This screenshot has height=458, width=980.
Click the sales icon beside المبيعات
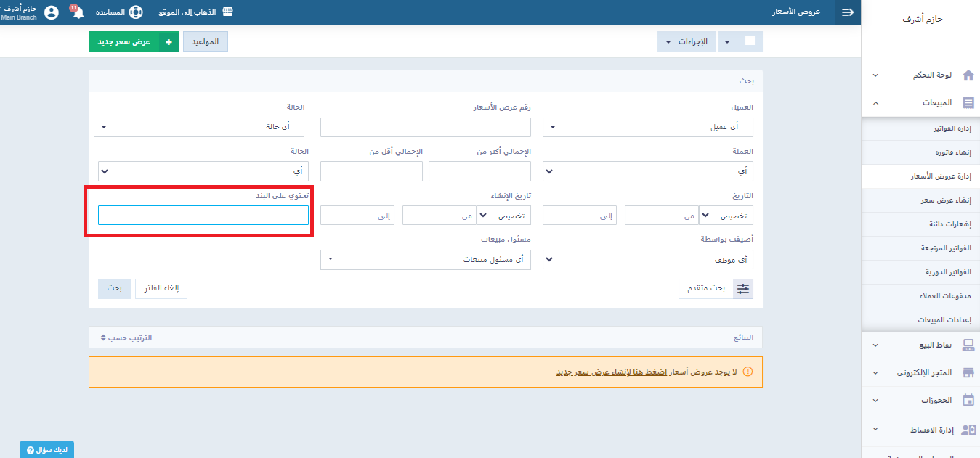pos(968,103)
